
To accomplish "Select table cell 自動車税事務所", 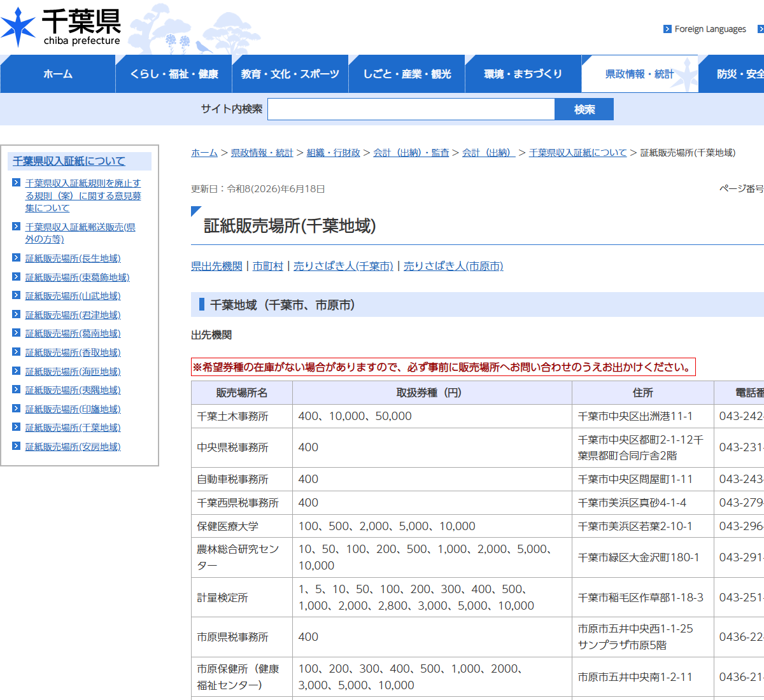I will (242, 479).
